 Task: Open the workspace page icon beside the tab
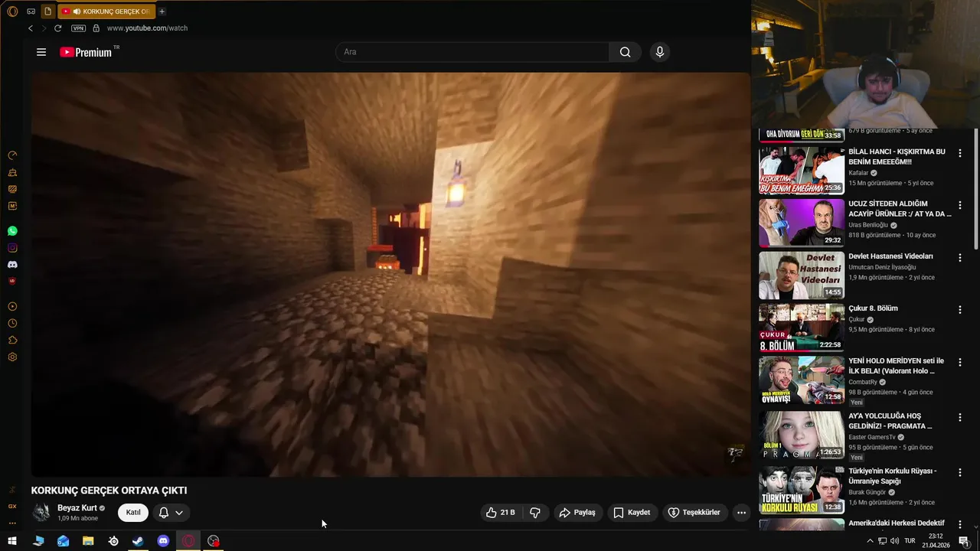coord(47,11)
